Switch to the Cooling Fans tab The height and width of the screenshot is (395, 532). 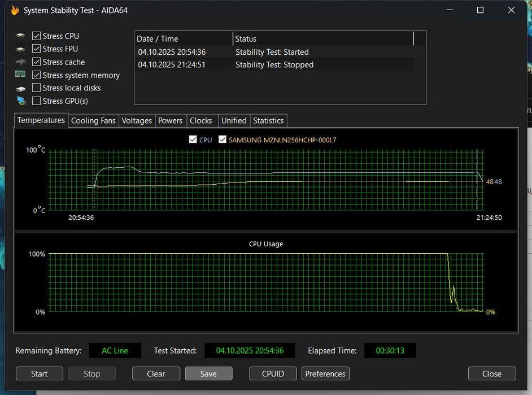93,121
